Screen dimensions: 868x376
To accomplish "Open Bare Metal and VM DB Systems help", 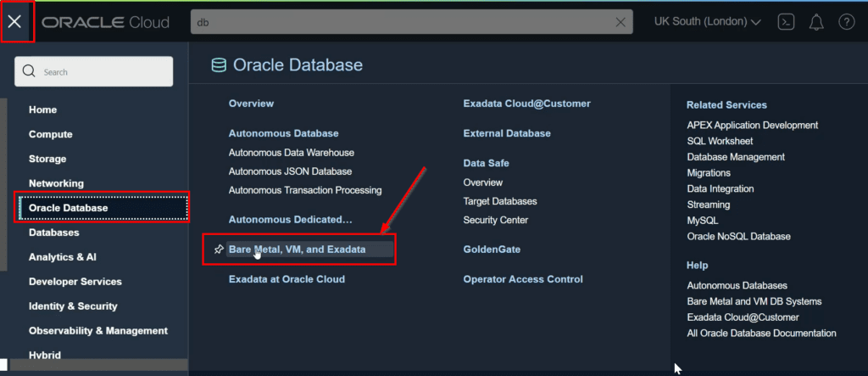I will [x=754, y=301].
